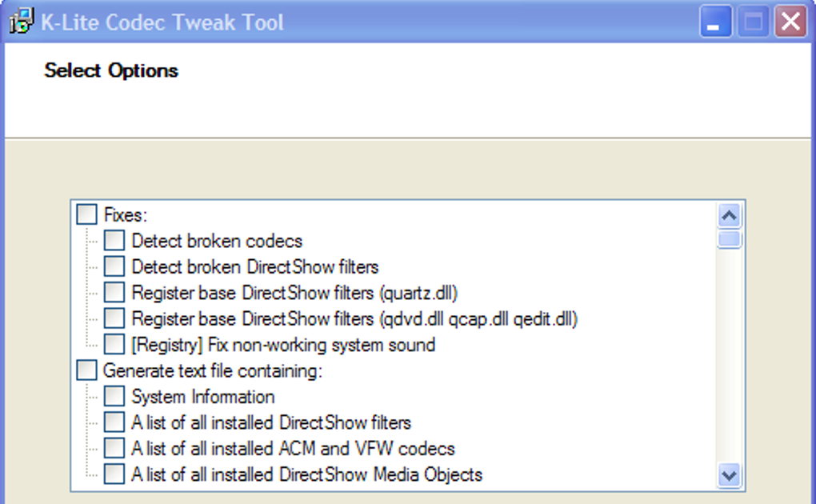Select the Generate text file containing: label

[212, 370]
